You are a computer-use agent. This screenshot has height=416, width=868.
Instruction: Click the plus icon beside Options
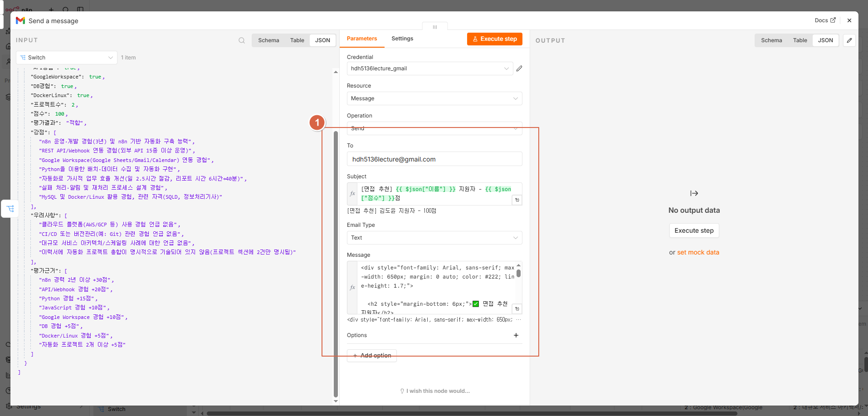coord(516,335)
